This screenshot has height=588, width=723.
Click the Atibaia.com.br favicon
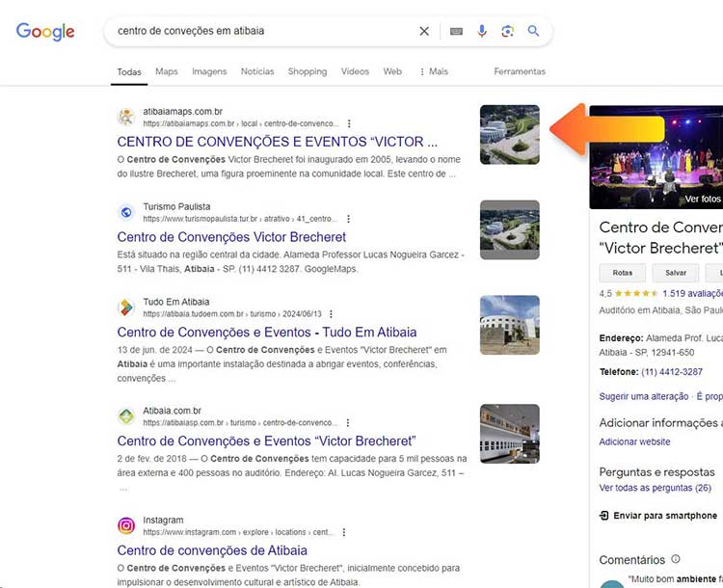coord(126,416)
